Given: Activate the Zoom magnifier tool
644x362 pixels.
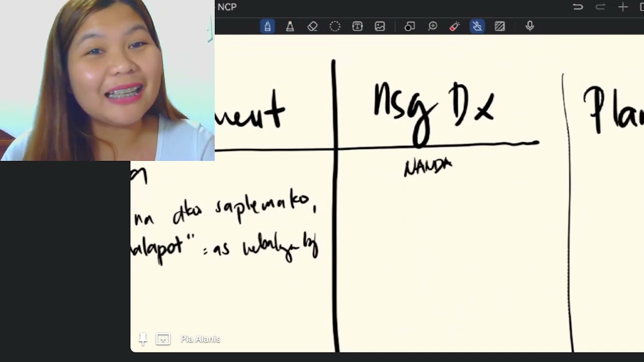Looking at the screenshot, I should (432, 26).
